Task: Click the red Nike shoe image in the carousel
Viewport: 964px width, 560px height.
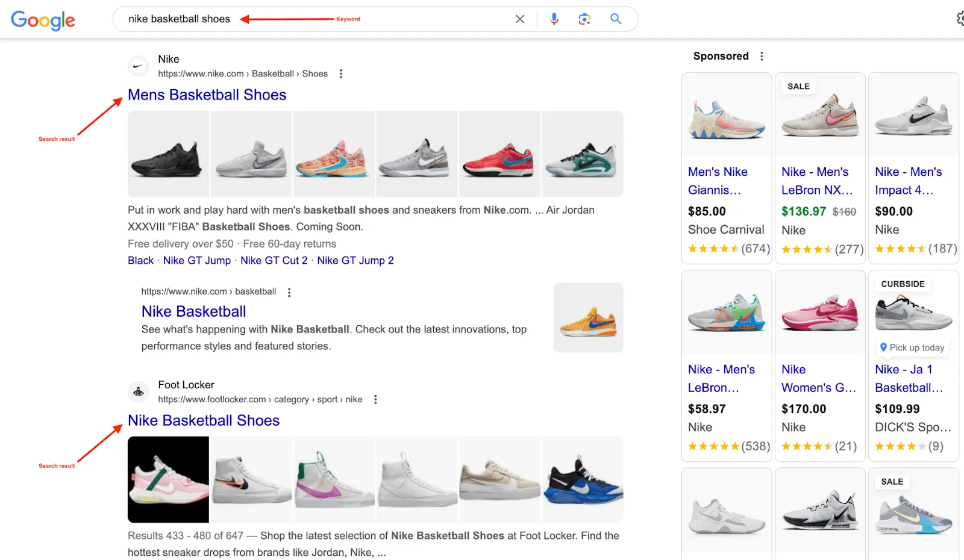Action: point(500,154)
